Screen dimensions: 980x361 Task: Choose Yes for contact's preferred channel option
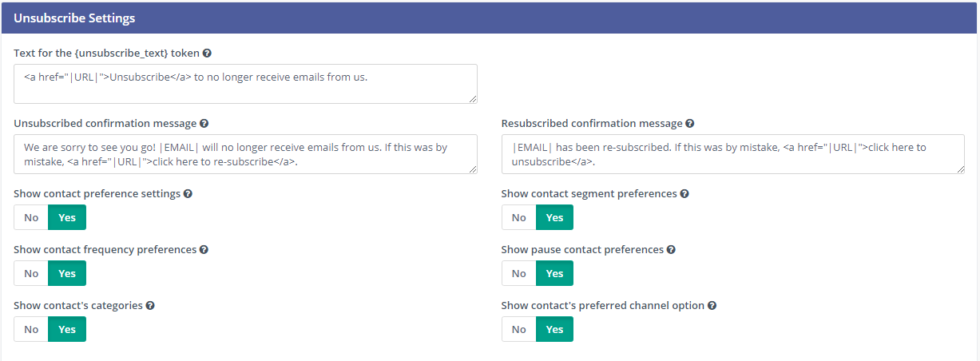click(554, 329)
